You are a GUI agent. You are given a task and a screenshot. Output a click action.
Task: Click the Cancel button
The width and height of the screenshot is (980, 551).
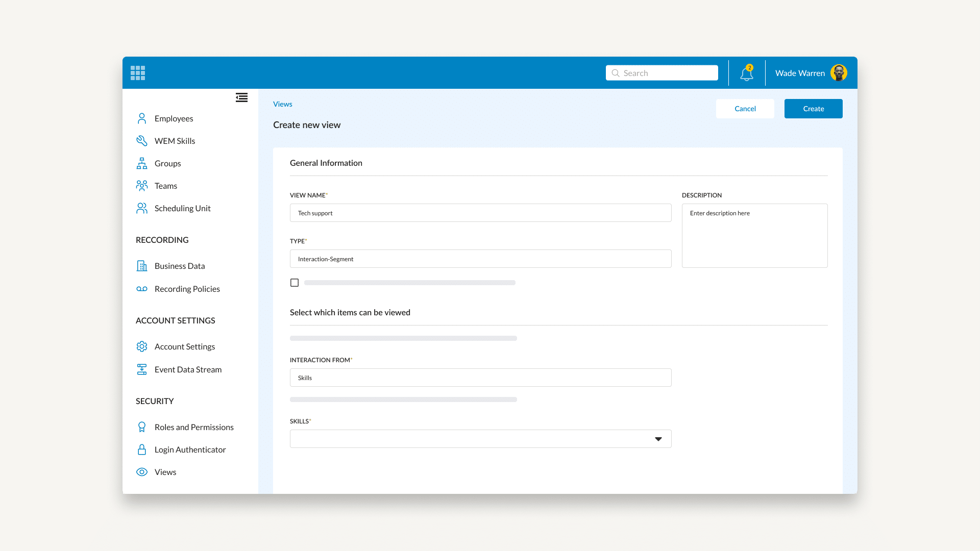click(x=745, y=109)
